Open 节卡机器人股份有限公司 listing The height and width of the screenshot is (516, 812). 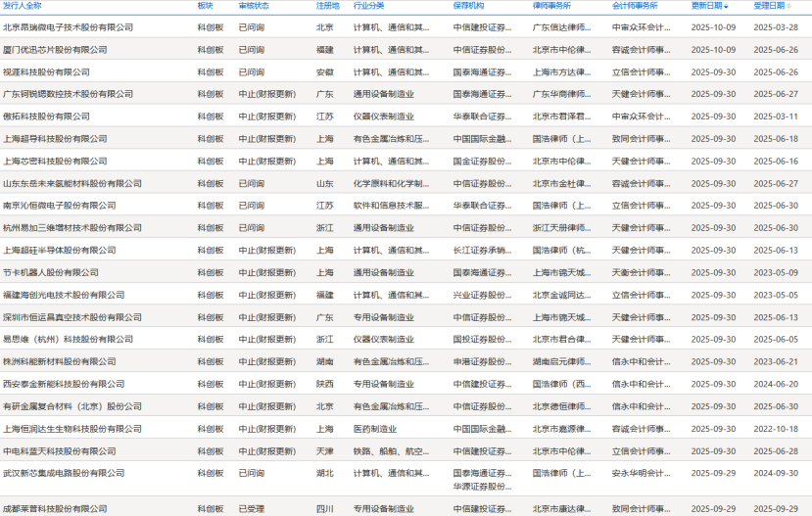point(50,272)
